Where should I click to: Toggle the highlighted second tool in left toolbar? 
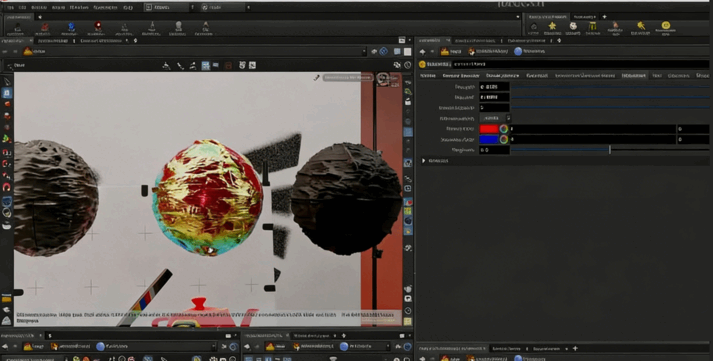click(x=7, y=93)
